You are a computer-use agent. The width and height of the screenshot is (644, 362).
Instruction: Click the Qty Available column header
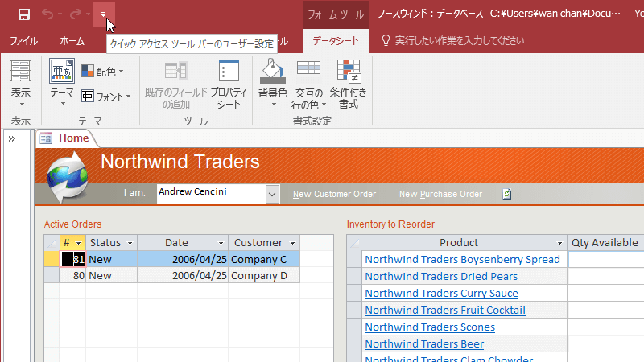point(605,243)
